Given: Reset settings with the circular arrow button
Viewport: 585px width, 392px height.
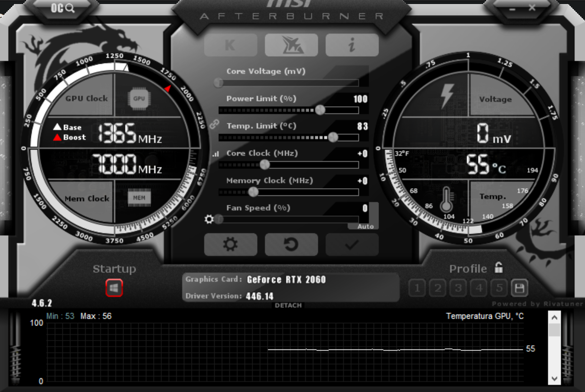Looking at the screenshot, I should point(291,244).
